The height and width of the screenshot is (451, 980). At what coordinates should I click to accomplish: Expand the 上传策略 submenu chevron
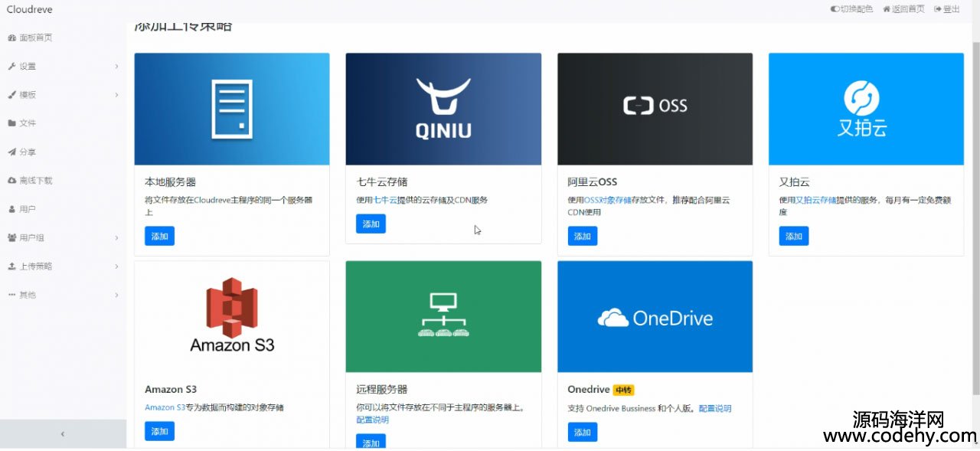click(x=116, y=266)
